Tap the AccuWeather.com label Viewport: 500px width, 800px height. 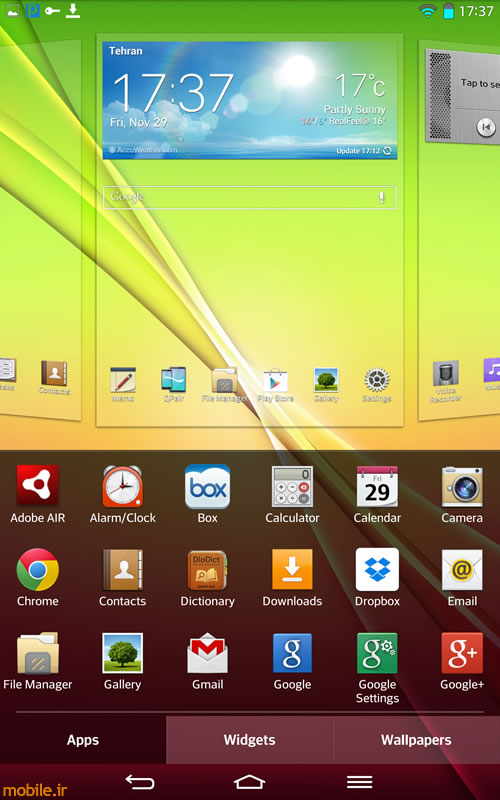(x=143, y=150)
